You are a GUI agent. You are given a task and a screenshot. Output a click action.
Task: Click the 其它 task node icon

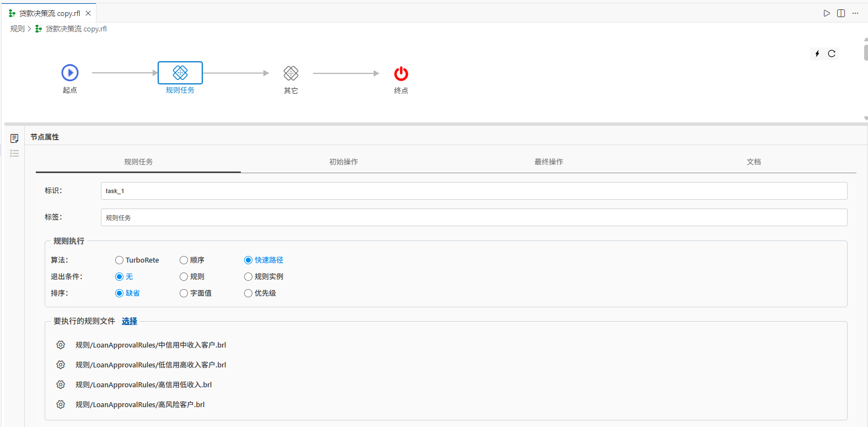(291, 73)
